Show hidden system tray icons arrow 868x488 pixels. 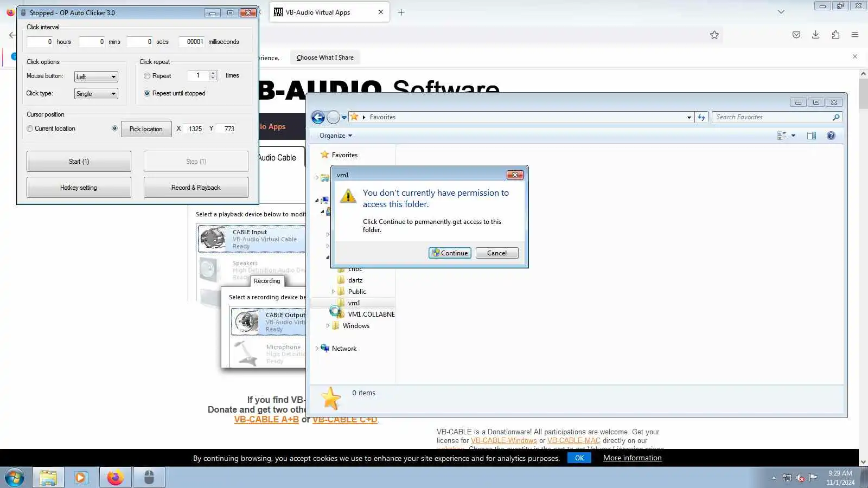tap(774, 478)
